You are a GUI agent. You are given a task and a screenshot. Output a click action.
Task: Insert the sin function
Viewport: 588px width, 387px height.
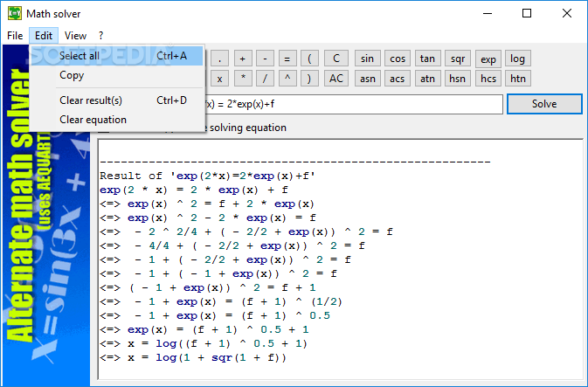coord(368,59)
